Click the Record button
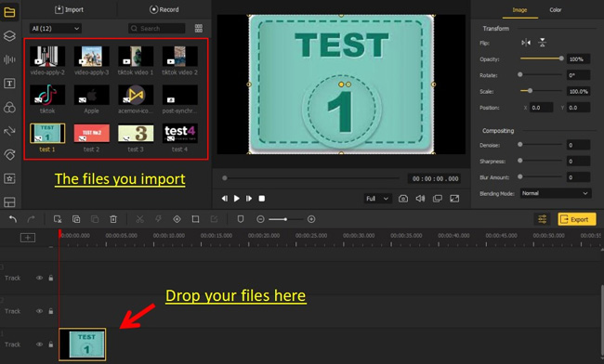The image size is (604, 364). coord(164,9)
